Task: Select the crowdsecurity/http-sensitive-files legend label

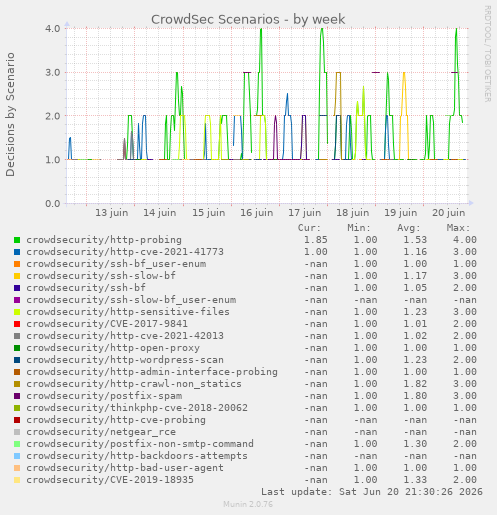Action: pyautogui.click(x=128, y=312)
